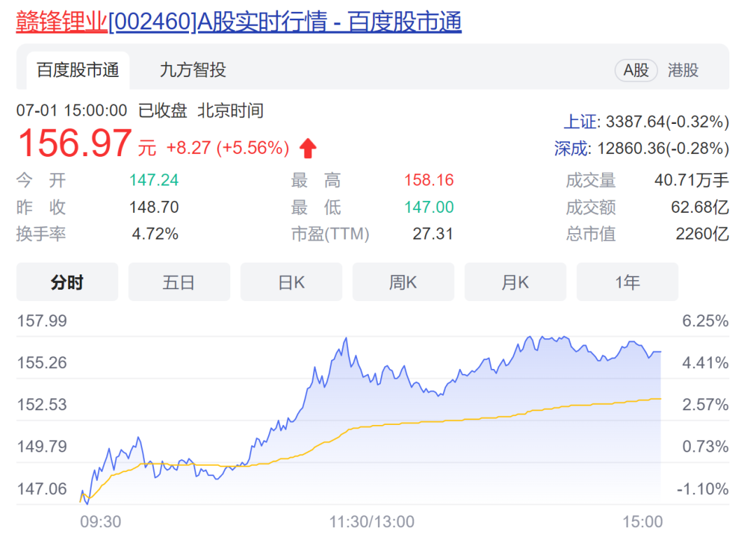756x537 pixels.
Task: Click the current price 156.97
Action: 74,144
